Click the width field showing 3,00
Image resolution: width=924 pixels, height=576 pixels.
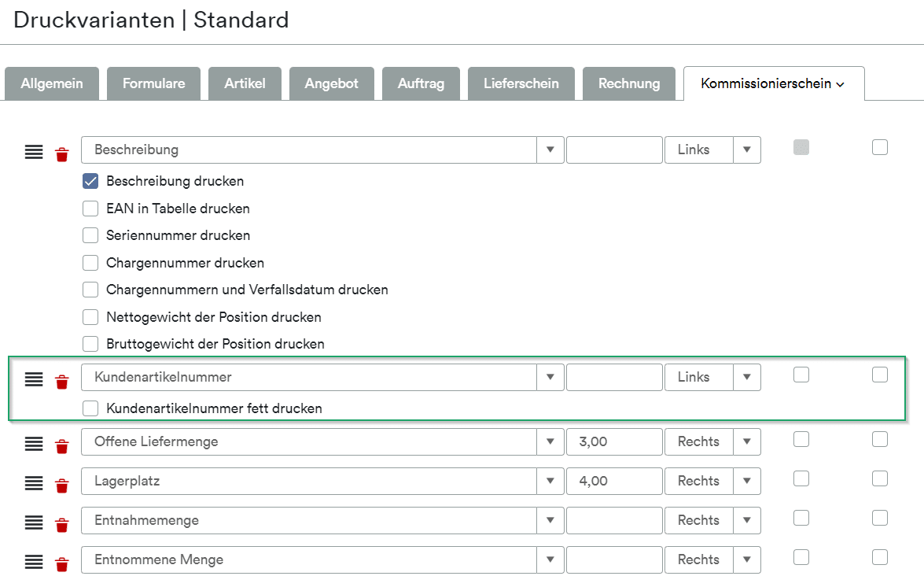613,441
